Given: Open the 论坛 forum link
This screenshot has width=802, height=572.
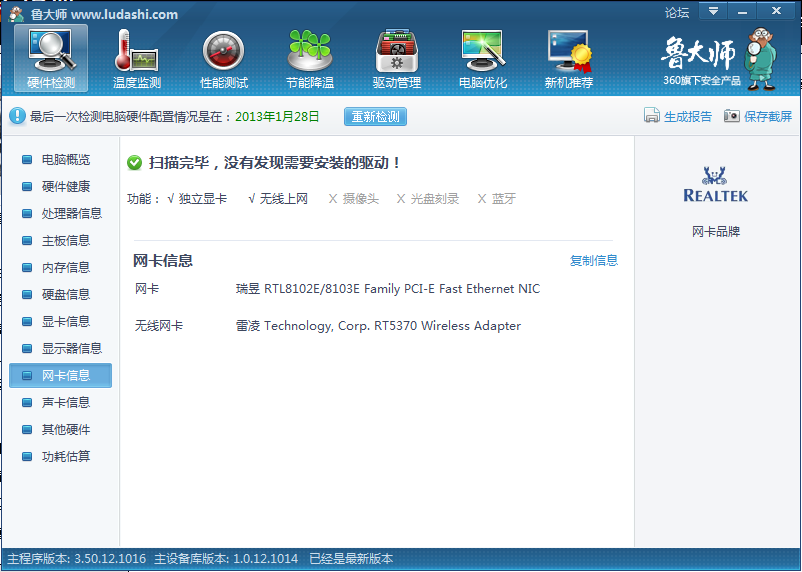Looking at the screenshot, I should (x=677, y=13).
